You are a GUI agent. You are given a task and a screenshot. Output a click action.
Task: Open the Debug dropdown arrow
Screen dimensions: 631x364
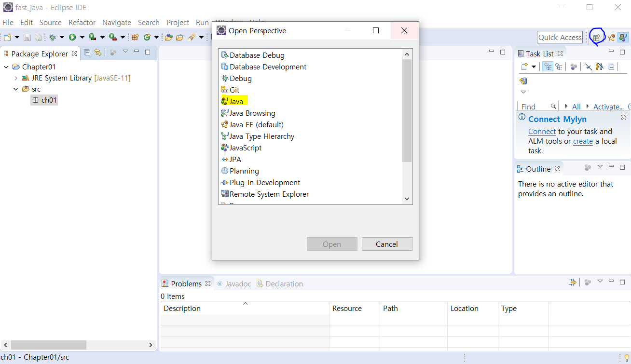[62, 38]
